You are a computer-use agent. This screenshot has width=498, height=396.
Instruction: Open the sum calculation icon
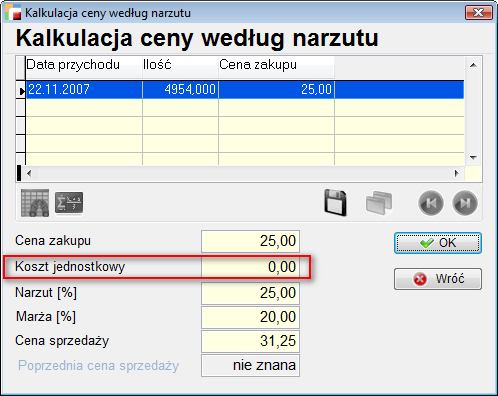pyautogui.click(x=69, y=203)
